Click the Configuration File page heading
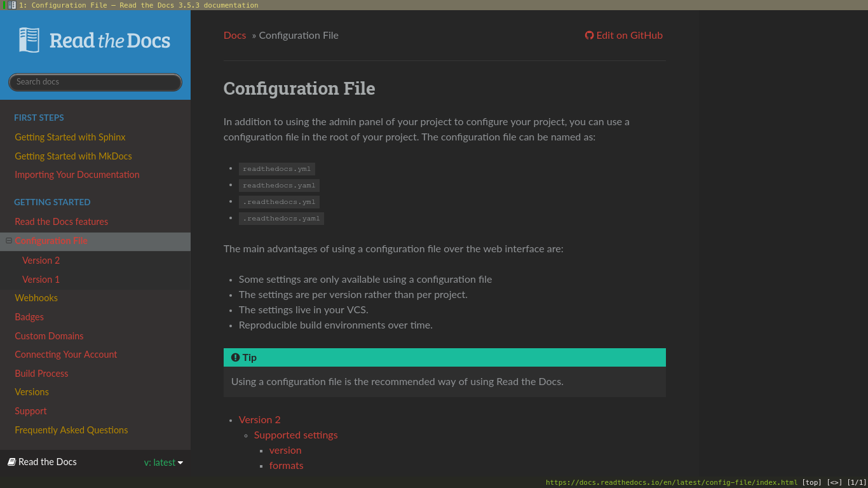This screenshot has height=488, width=868. coord(299,88)
